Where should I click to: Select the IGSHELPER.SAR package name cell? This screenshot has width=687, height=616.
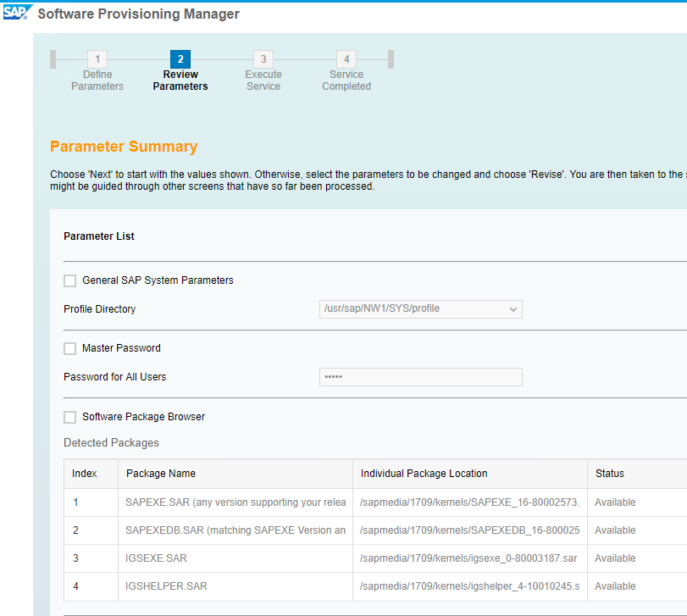tap(235, 586)
